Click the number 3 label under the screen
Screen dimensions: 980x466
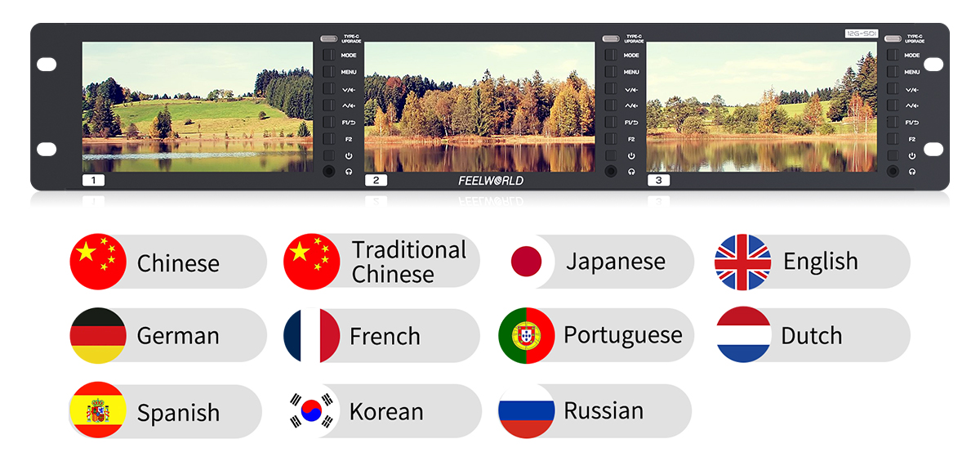658,180
